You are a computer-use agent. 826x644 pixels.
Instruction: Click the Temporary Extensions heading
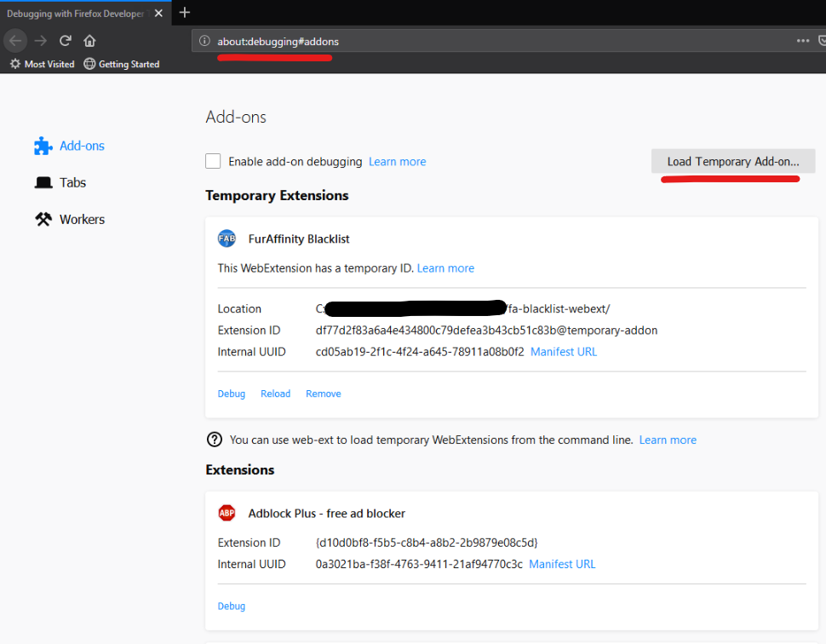coord(277,196)
